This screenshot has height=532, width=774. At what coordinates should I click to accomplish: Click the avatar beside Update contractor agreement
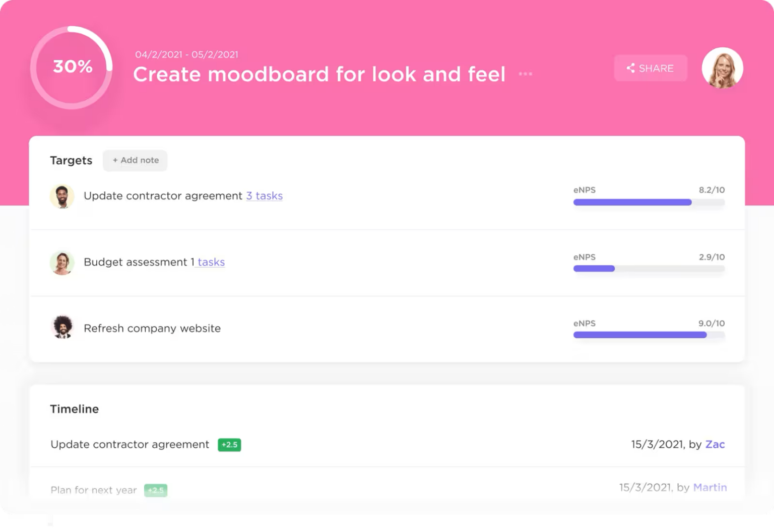(62, 196)
